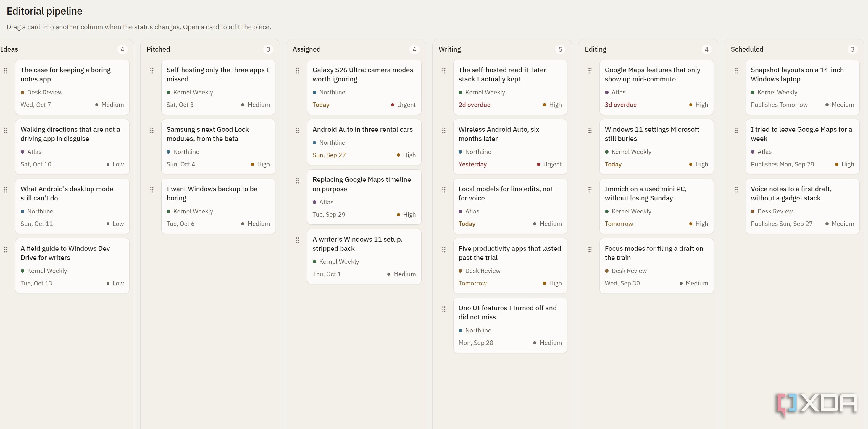This screenshot has width=868, height=429.
Task: Grab the handle for 'I want Windows backup to be boring'
Action: [152, 190]
